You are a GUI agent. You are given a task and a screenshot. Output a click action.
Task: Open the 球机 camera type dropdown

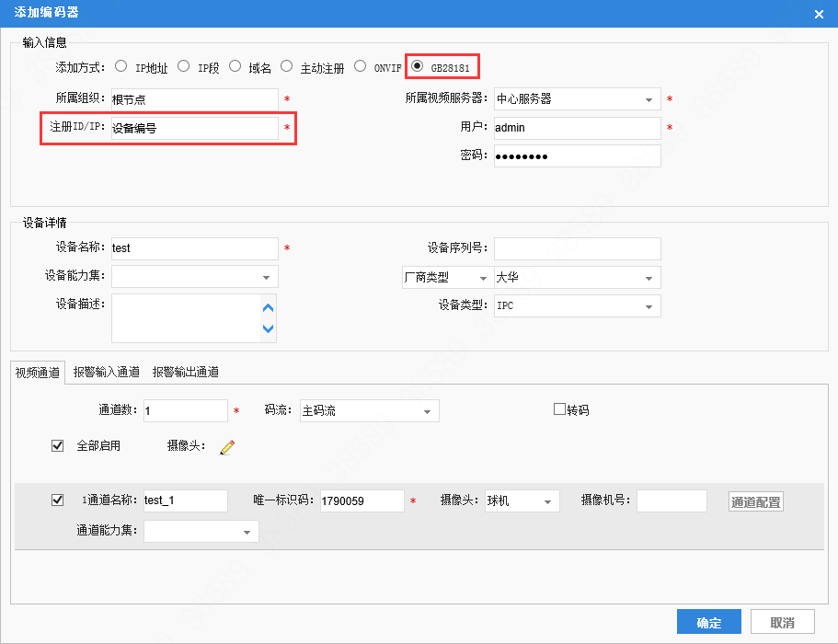tap(522, 501)
